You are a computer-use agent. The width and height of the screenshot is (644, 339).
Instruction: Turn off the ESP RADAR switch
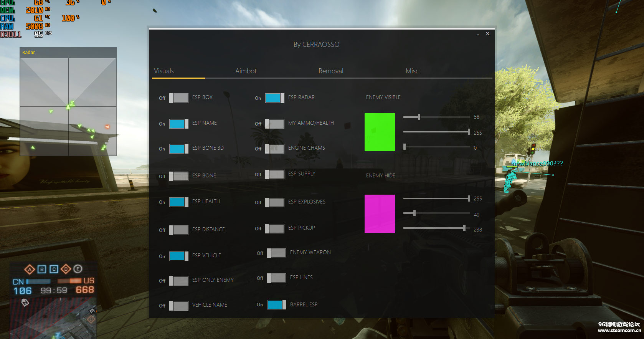pos(274,98)
